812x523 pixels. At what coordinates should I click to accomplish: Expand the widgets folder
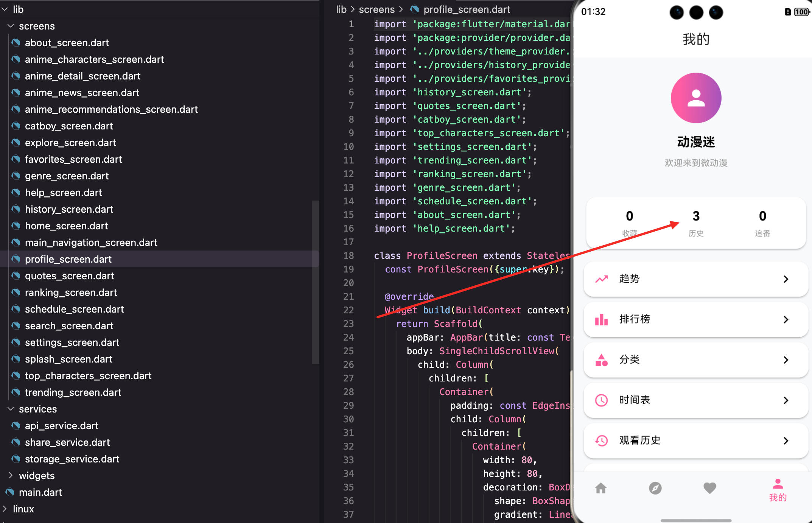(x=11, y=476)
